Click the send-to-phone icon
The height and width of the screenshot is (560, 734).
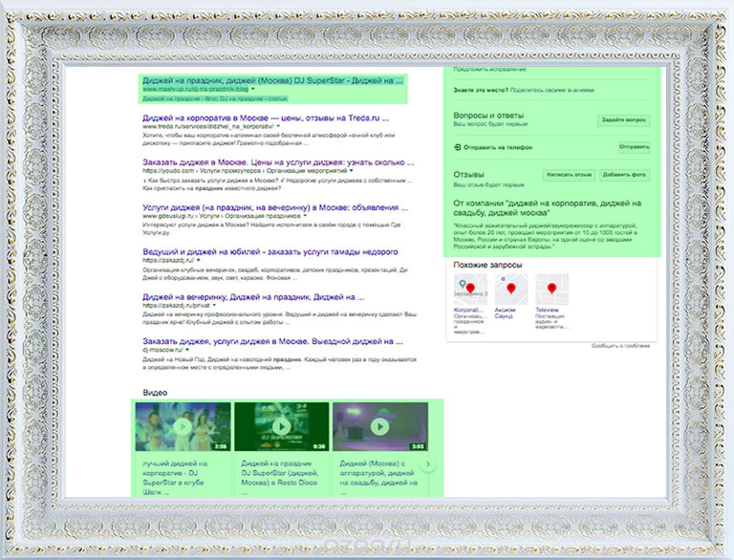[457, 148]
